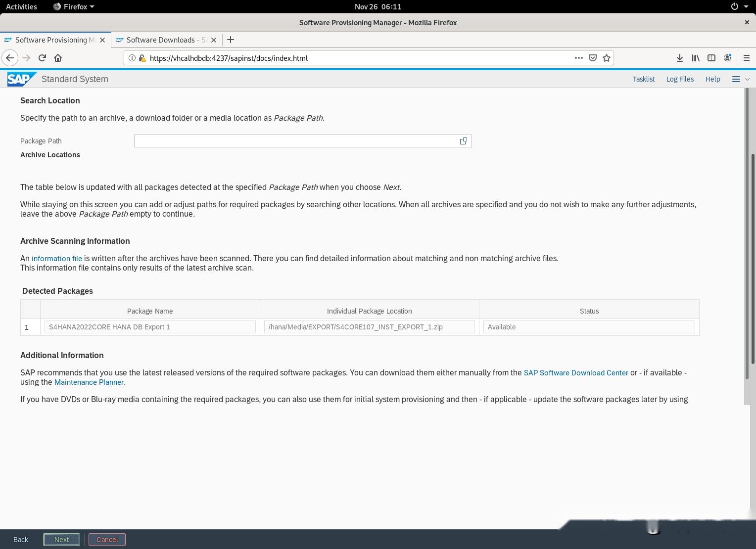Click the Back button
The image size is (756, 549).
21,540
